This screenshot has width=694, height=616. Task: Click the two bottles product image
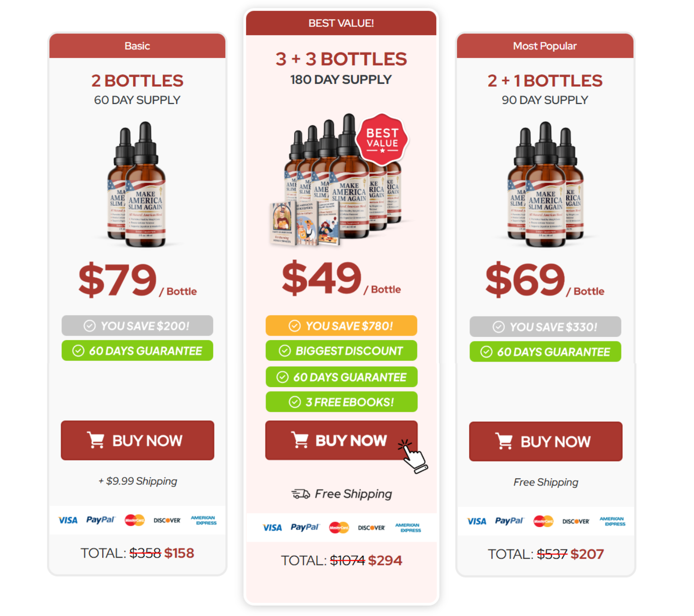coord(137,184)
